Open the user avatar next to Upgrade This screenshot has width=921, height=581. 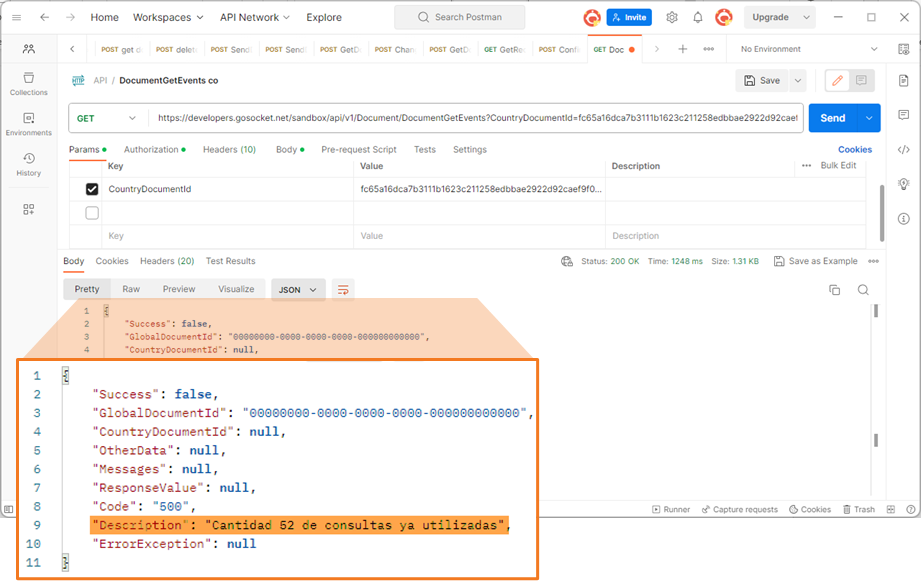[724, 18]
